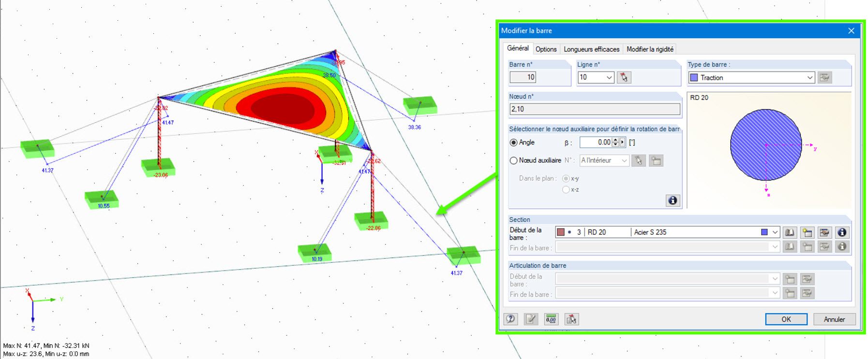The height and width of the screenshot is (359, 868).
Task: Edit the section at Fin de la barre
Action: 824,247
